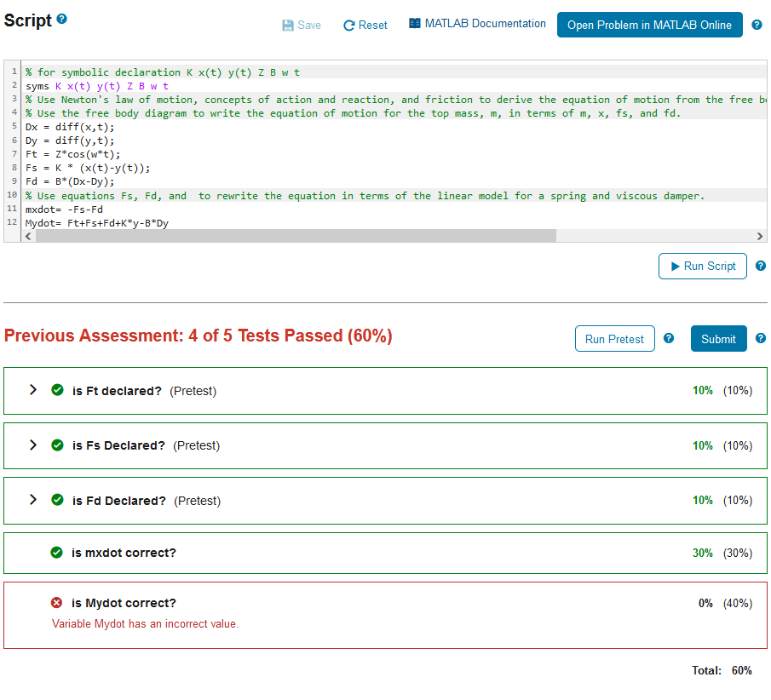Click the help icon next to Run Pretest
The image size is (771, 700).
point(668,338)
